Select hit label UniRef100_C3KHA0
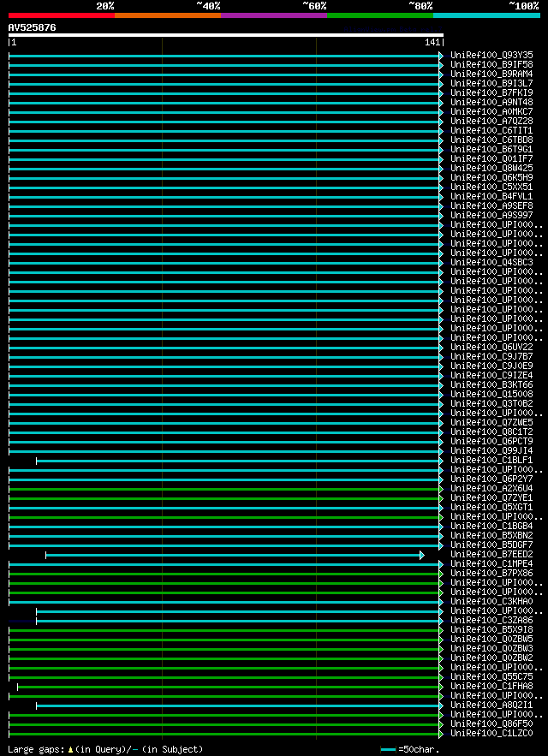 coord(491,602)
